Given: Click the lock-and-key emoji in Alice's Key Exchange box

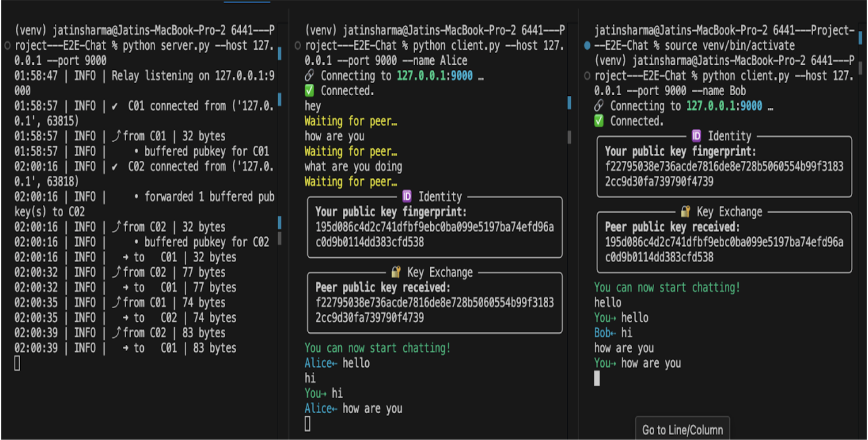Looking at the screenshot, I should pyautogui.click(x=396, y=272).
